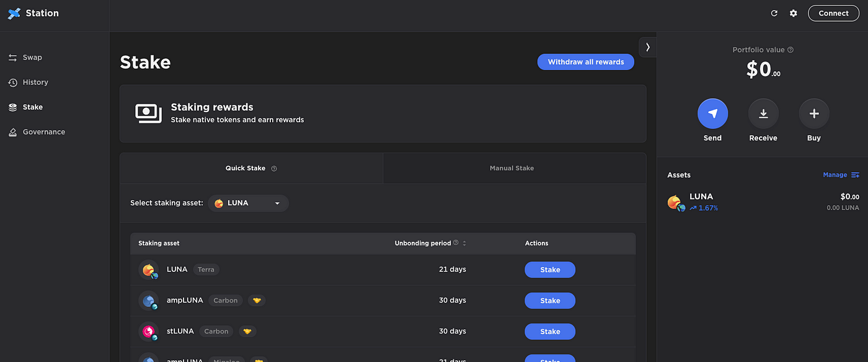Withdraw all rewards

coord(586,62)
